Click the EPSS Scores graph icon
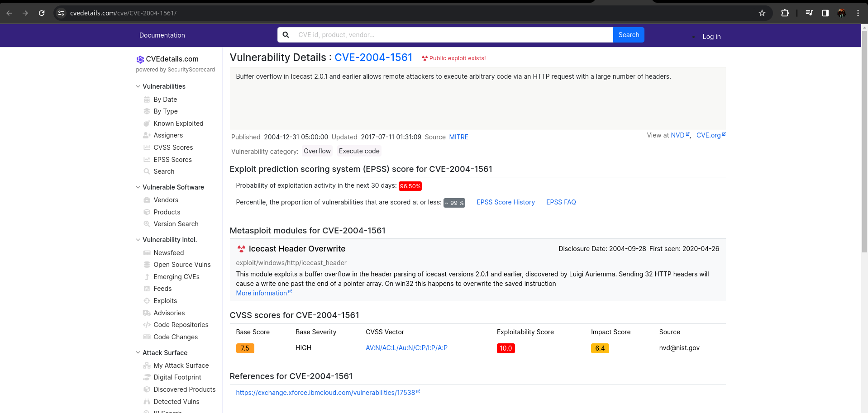The image size is (868, 413). [147, 160]
